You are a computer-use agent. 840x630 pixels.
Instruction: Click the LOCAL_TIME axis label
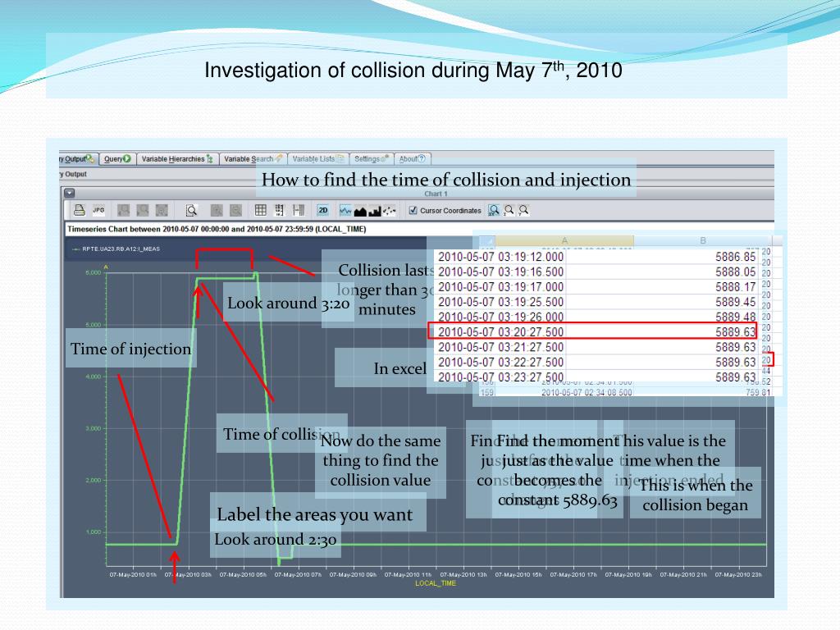[436, 583]
